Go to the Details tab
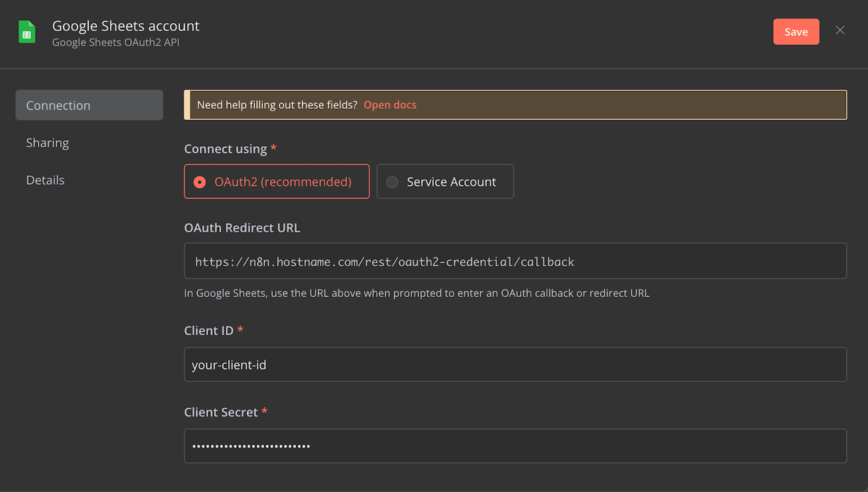This screenshot has width=868, height=492. pyautogui.click(x=46, y=180)
